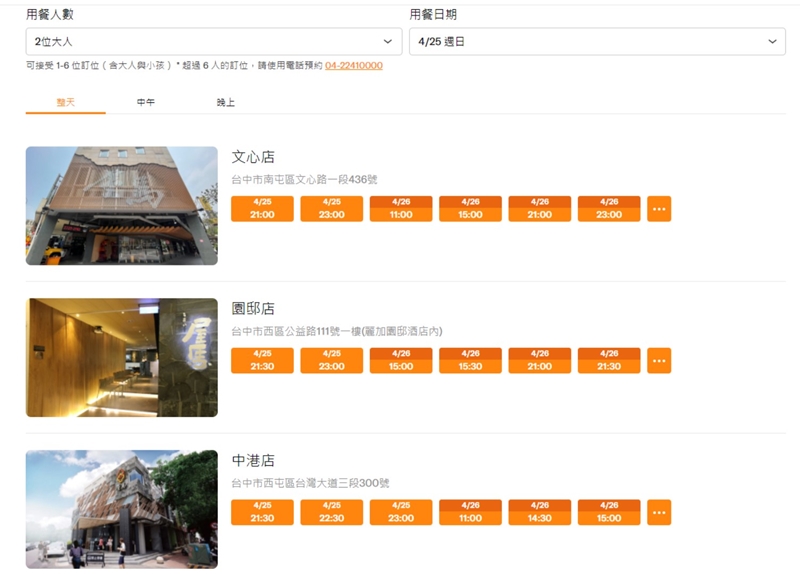Viewport: 800px width, 574px height.
Task: Expand the 用餐人數 dropdown showing 2位大人
Action: pyautogui.click(x=213, y=41)
